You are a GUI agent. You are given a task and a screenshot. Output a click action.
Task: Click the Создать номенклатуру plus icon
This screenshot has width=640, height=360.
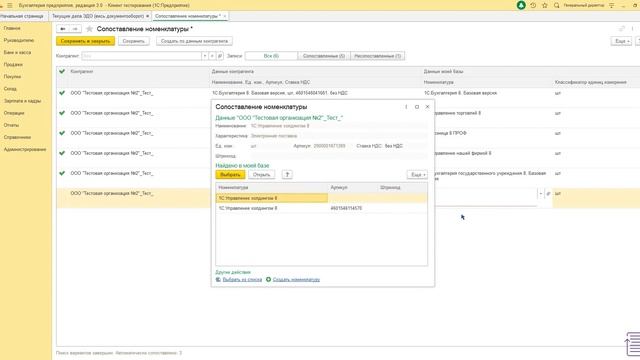[x=268, y=280]
